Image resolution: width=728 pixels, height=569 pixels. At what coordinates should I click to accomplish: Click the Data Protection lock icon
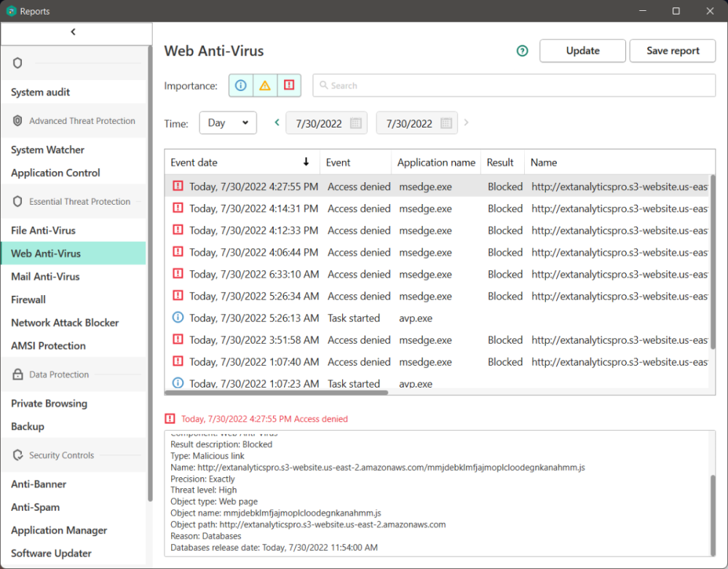coord(17,374)
